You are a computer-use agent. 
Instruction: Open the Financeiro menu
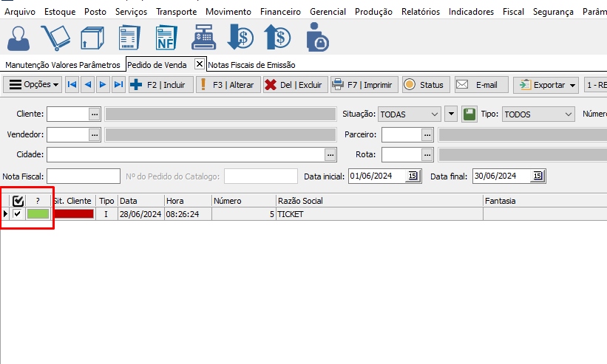pyautogui.click(x=280, y=12)
